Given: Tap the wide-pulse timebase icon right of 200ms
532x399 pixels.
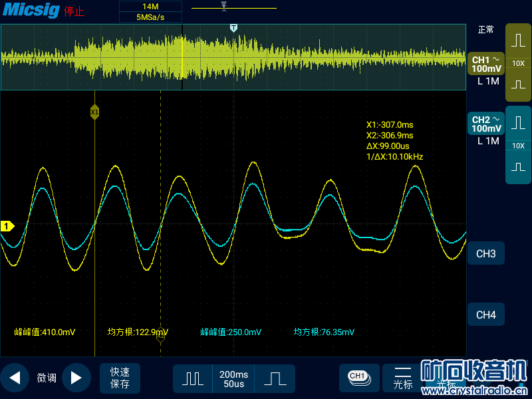Looking at the screenshot, I should pyautogui.click(x=274, y=378).
